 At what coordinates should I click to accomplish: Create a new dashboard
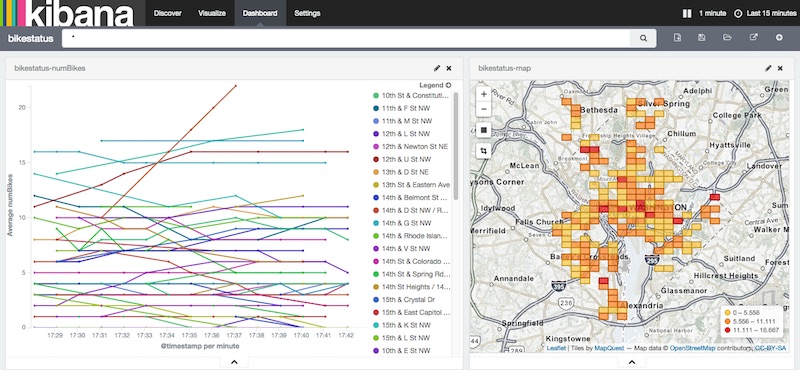pyautogui.click(x=677, y=38)
